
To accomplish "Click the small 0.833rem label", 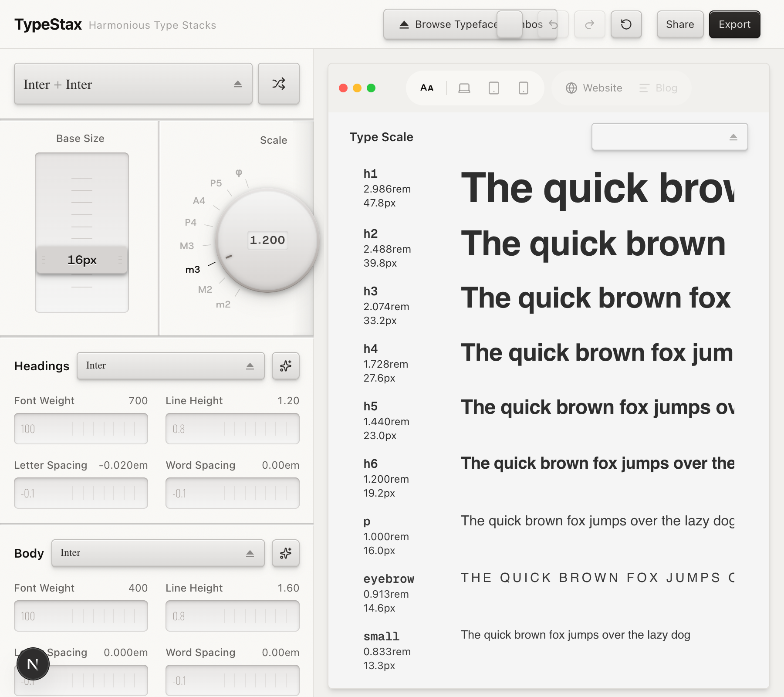I will click(x=387, y=651).
